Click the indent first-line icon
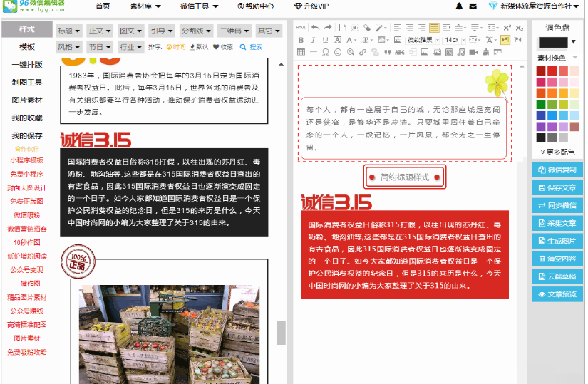Viewport: 588px width, 384px height. click(446, 28)
